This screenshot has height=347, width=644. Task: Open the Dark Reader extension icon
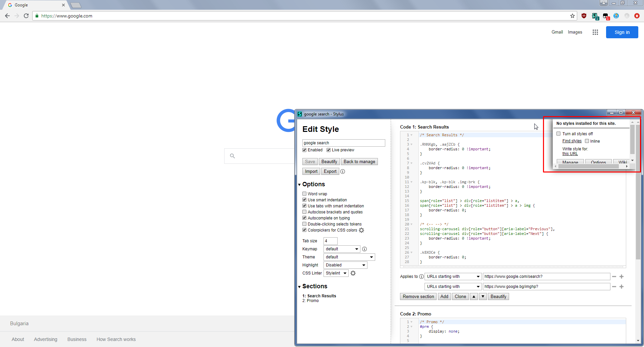(x=605, y=16)
